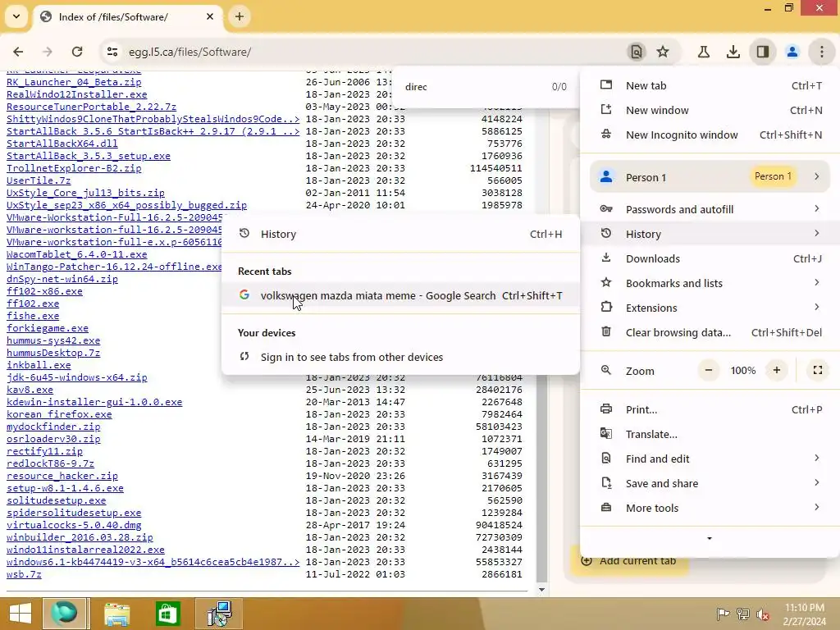Choose Clear browsing data option
This screenshot has width=840, height=630.
pos(710,332)
